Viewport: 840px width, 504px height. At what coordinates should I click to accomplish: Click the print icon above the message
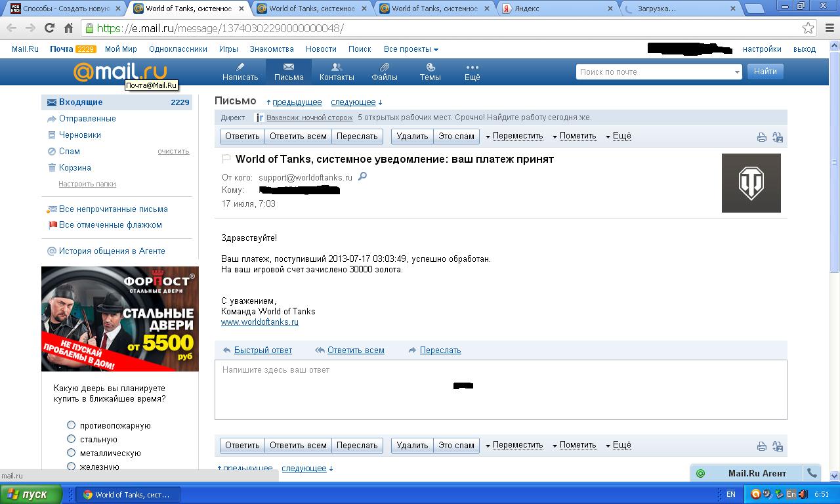[x=761, y=137]
